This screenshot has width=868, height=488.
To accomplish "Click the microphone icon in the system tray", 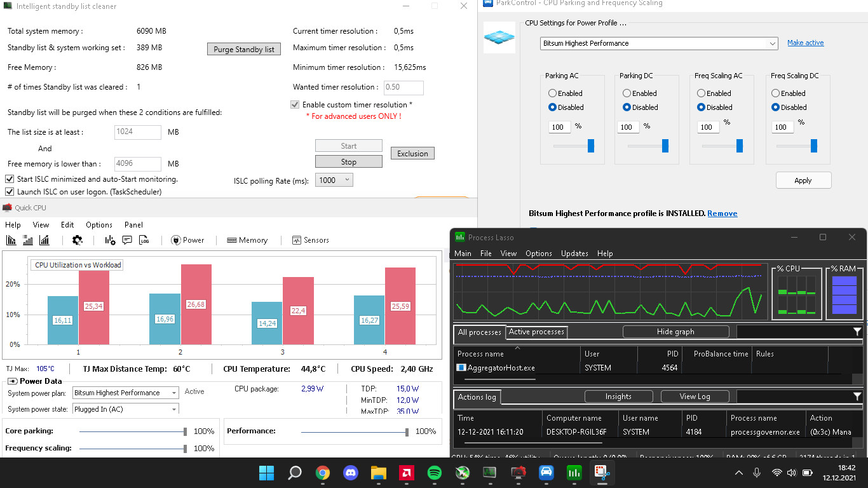I will click(757, 473).
